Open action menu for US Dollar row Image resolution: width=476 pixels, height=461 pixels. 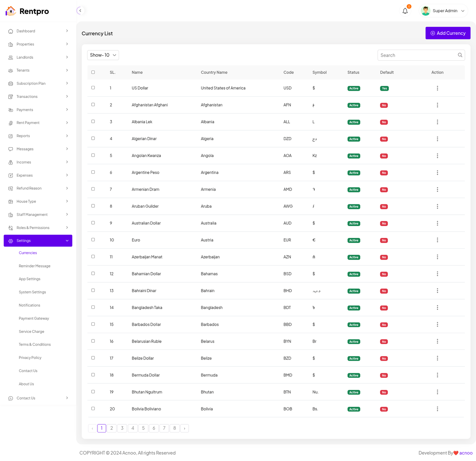pyautogui.click(x=437, y=88)
